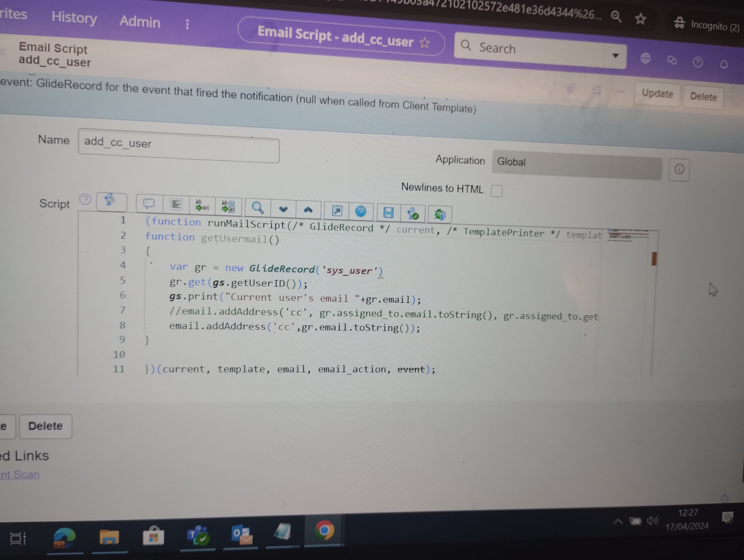Open the Windows Action Center notifications icon
The height and width of the screenshot is (560, 744).
point(728,518)
